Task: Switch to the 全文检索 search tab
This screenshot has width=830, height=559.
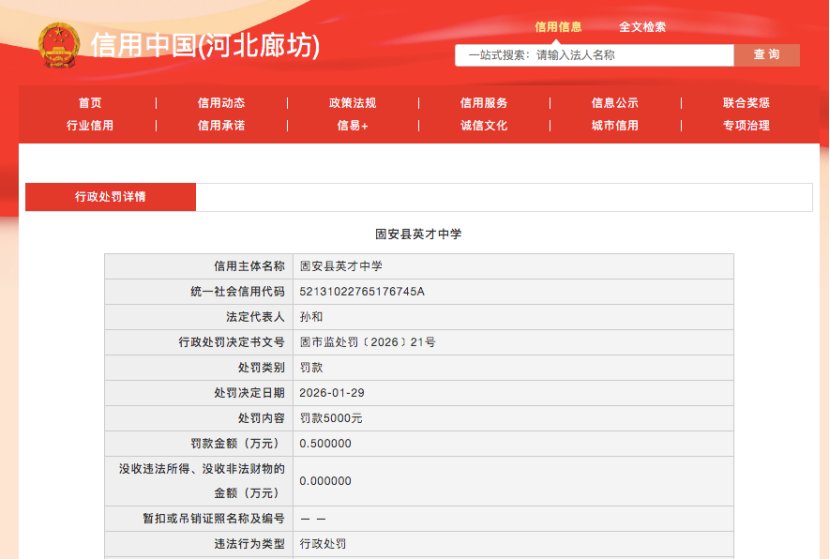Action: click(x=642, y=27)
